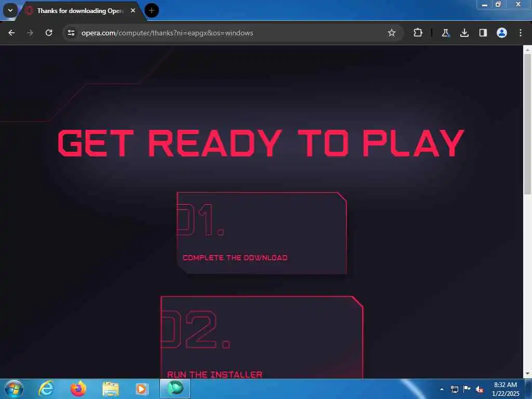
Task: Open the network tray icon
Action: click(x=454, y=389)
